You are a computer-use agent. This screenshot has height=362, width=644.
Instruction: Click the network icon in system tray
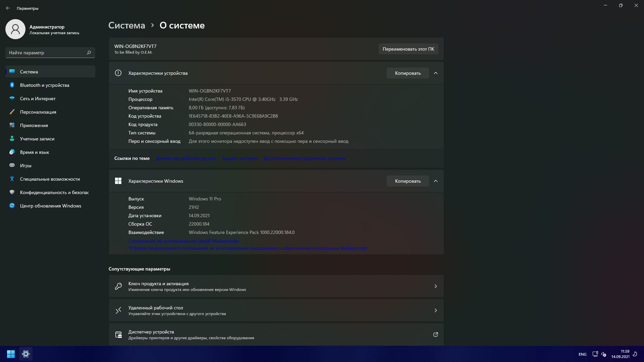click(595, 354)
